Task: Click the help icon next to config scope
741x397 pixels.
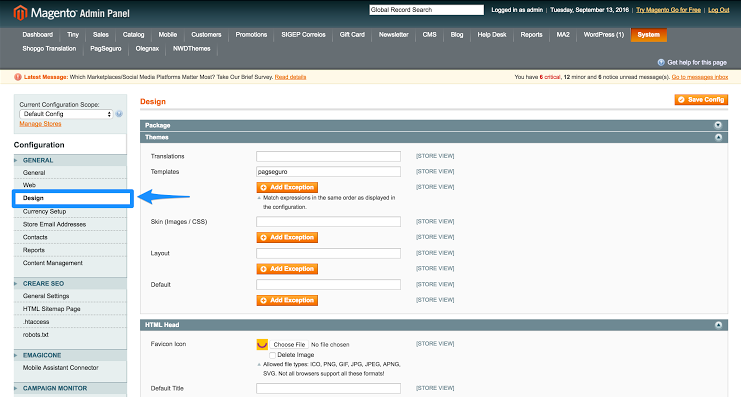Action: [x=119, y=114]
